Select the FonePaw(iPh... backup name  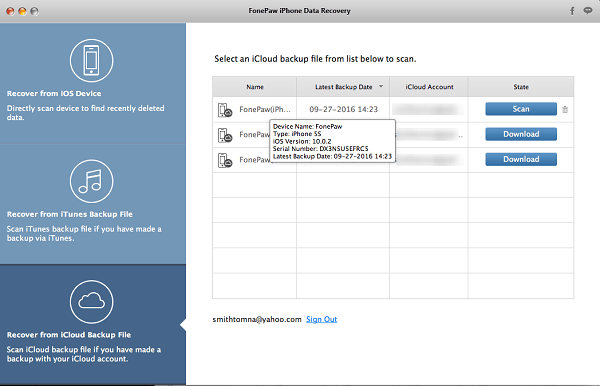[x=265, y=109]
